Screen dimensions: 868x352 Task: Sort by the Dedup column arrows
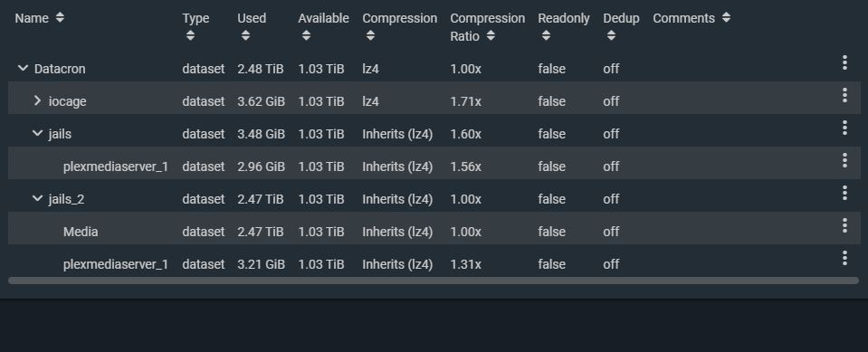coord(611,35)
